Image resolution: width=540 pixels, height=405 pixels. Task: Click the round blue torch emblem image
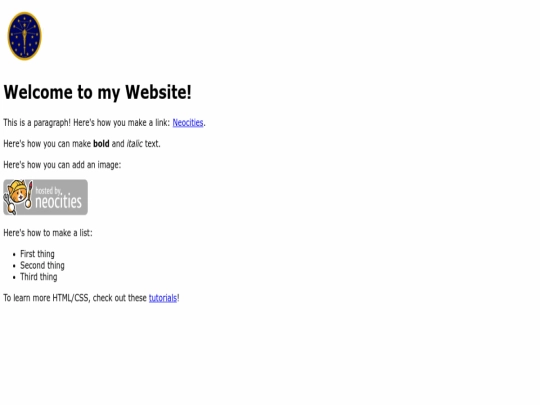tap(24, 36)
